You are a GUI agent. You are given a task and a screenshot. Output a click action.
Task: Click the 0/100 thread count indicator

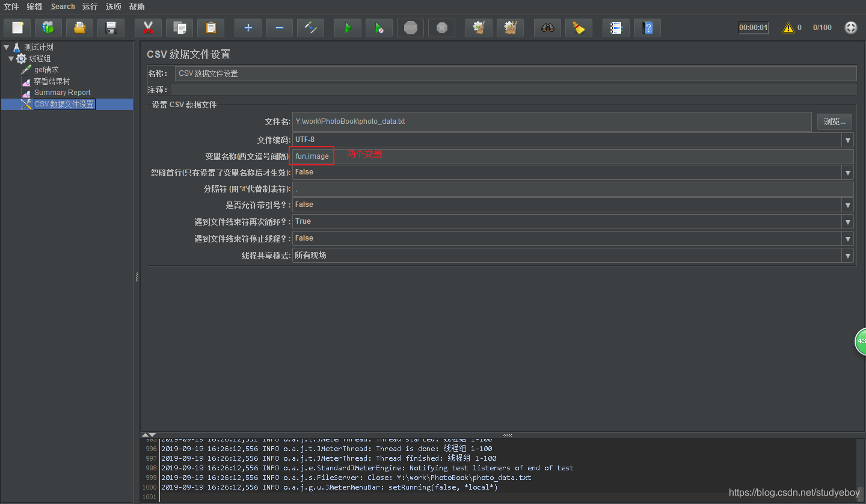coord(822,28)
